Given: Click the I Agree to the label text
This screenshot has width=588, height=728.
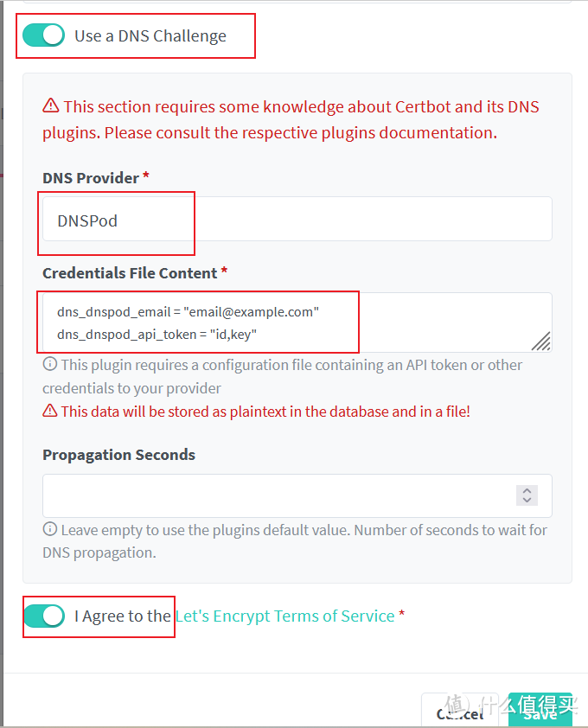Looking at the screenshot, I should tap(123, 616).
